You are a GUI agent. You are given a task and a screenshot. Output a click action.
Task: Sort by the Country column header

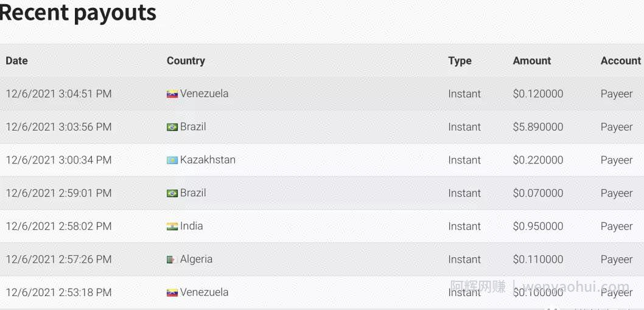pyautogui.click(x=186, y=61)
